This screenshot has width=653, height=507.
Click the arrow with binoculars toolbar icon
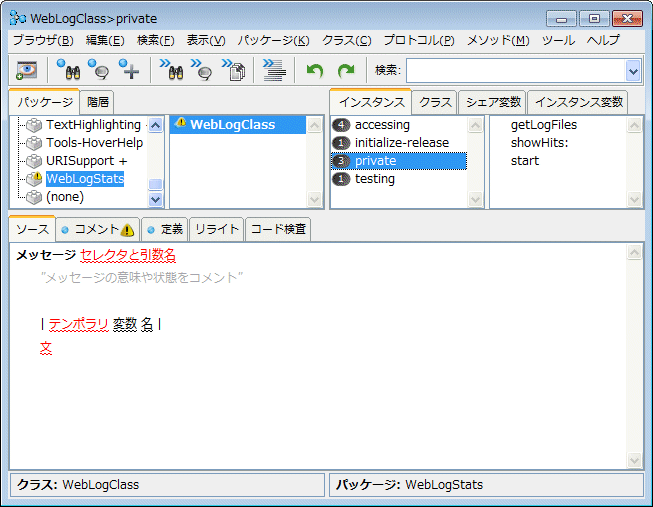(x=171, y=69)
